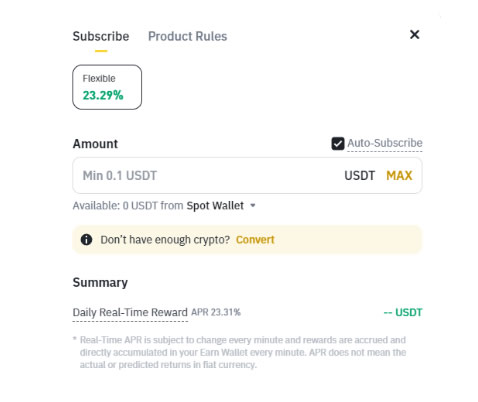
Task: Expand the small arrow beside Spot Wallet
Action: [x=253, y=206]
